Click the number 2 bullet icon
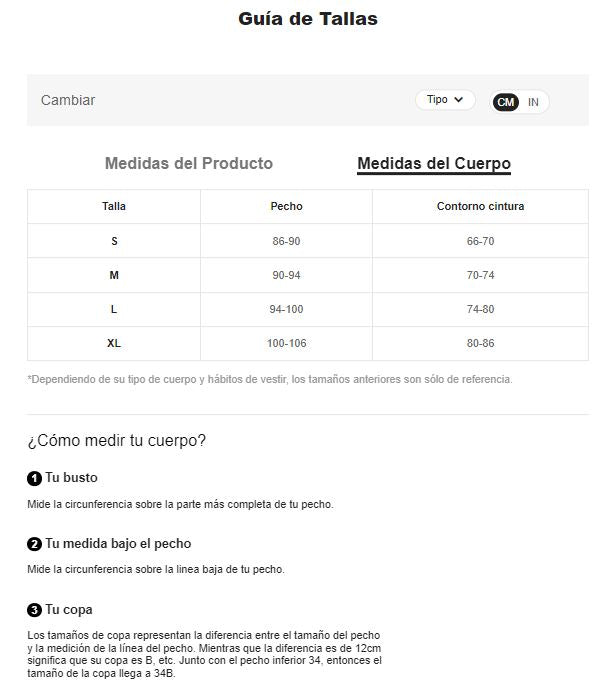598x695 pixels. 34,544
